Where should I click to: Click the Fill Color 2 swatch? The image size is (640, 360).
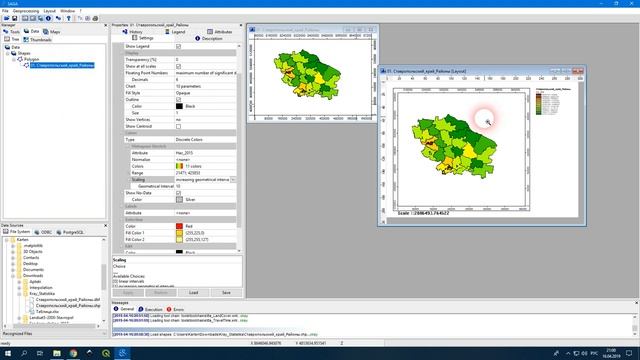point(179,240)
